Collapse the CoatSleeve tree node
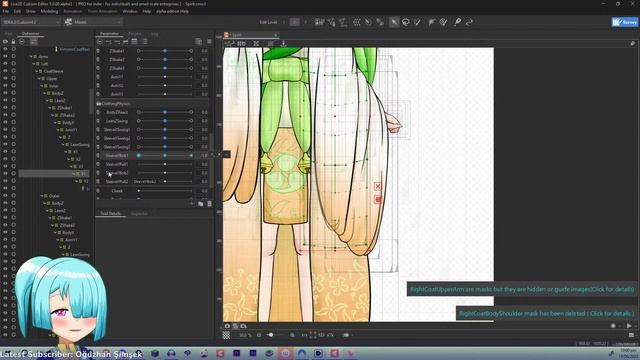Image resolution: width=640 pixels, height=360 pixels. click(36, 71)
